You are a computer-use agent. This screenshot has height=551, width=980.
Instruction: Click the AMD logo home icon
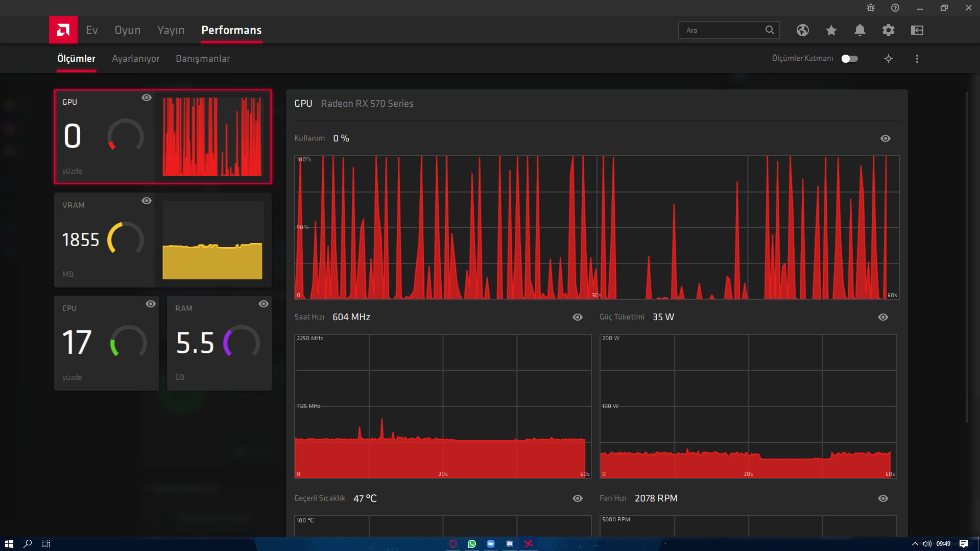click(63, 30)
